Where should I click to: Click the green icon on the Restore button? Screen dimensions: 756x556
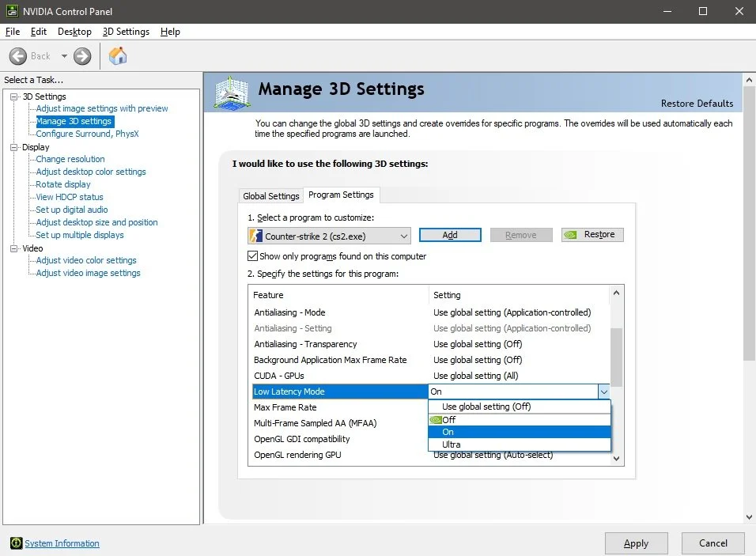pyautogui.click(x=572, y=234)
